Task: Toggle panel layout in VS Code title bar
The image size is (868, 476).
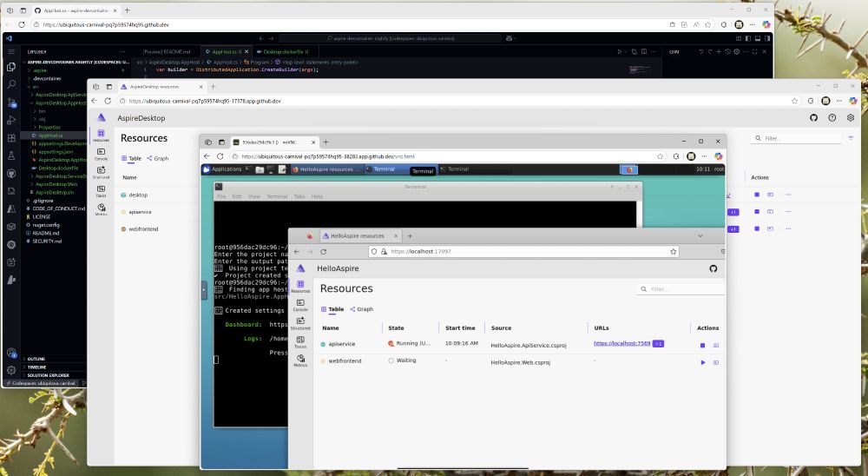Action: pos(757,38)
